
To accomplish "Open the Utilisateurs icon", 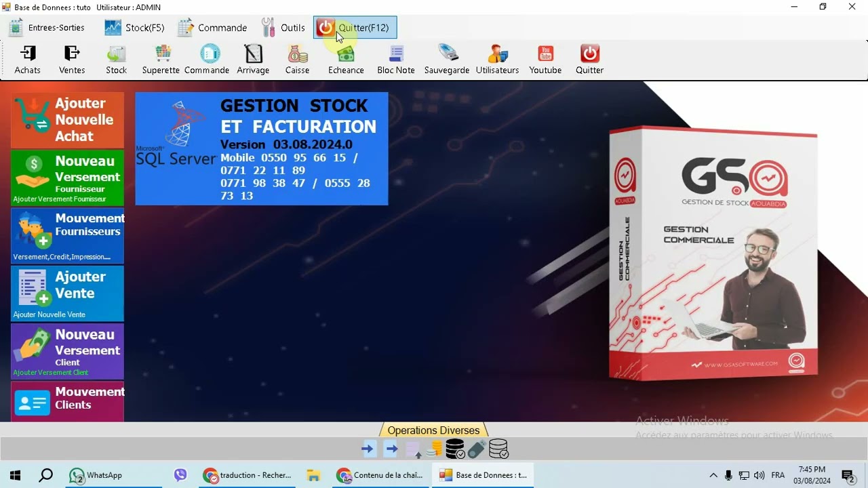I will [x=497, y=60].
